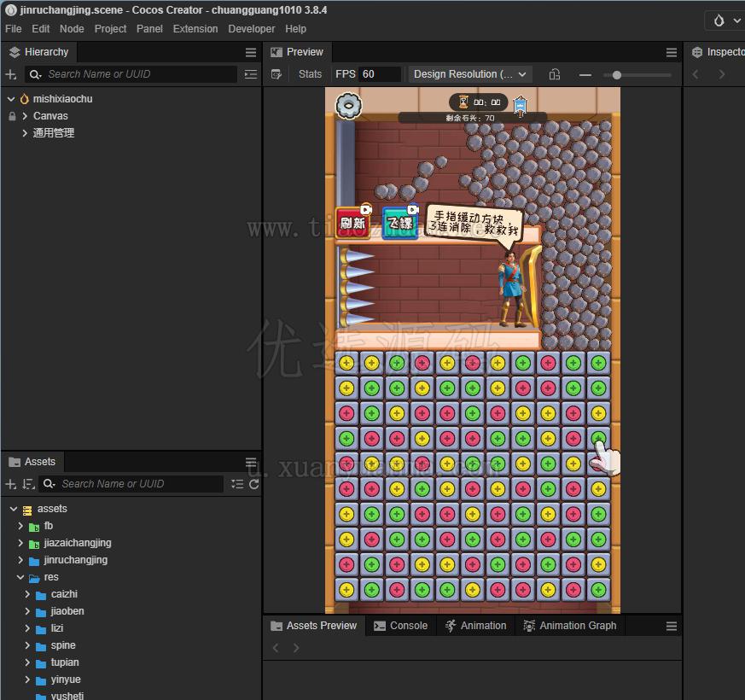This screenshot has width=745, height=700.
Task: Expand the jinruchangjing folder
Action: pos(20,560)
